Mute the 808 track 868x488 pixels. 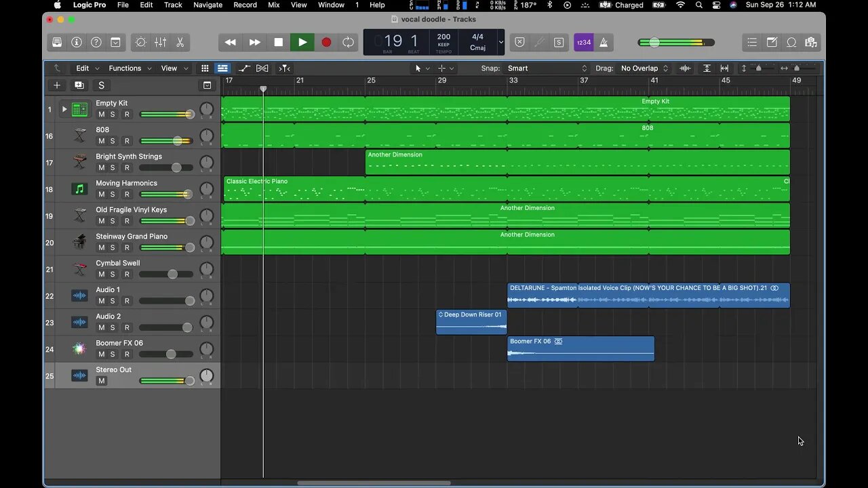pyautogui.click(x=102, y=141)
